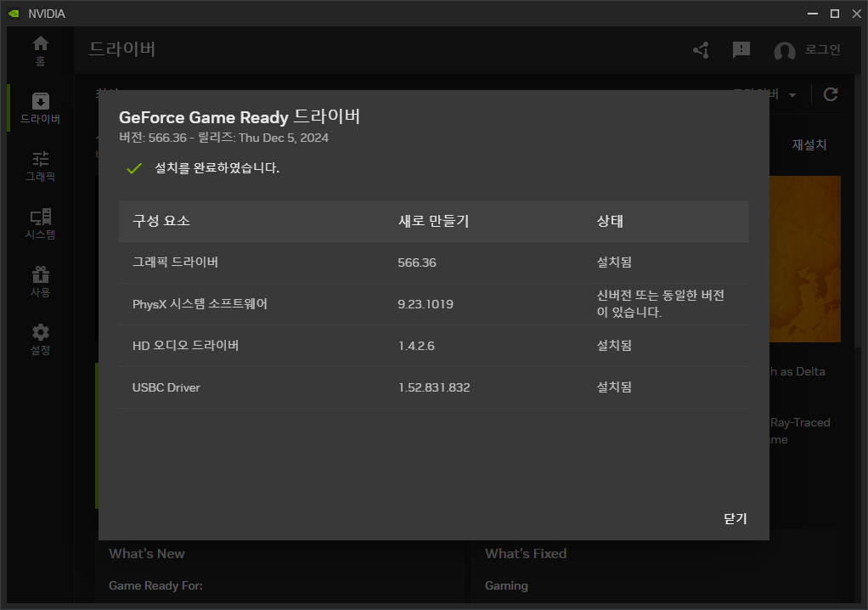Open the 홈 sidebar section
The width and height of the screenshot is (868, 610).
41,50
